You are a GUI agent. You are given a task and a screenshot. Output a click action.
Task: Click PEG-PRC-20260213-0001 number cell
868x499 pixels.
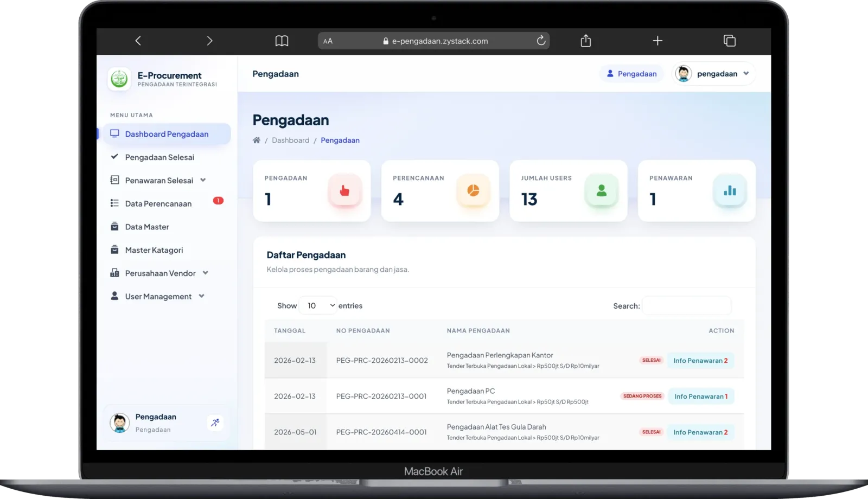(381, 396)
